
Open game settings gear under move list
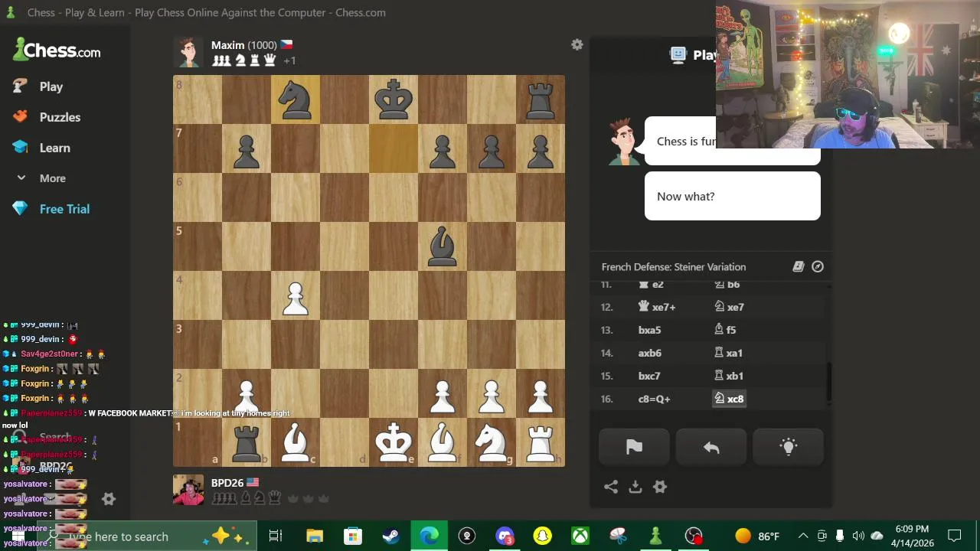(660, 487)
